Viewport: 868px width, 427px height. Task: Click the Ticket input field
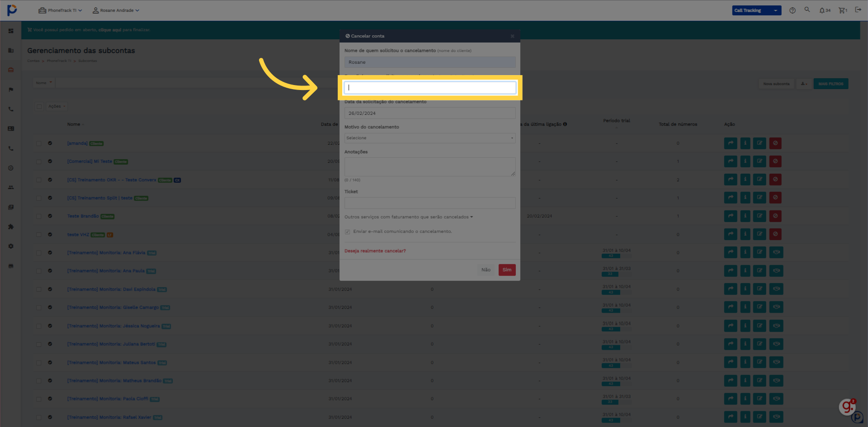pyautogui.click(x=430, y=203)
